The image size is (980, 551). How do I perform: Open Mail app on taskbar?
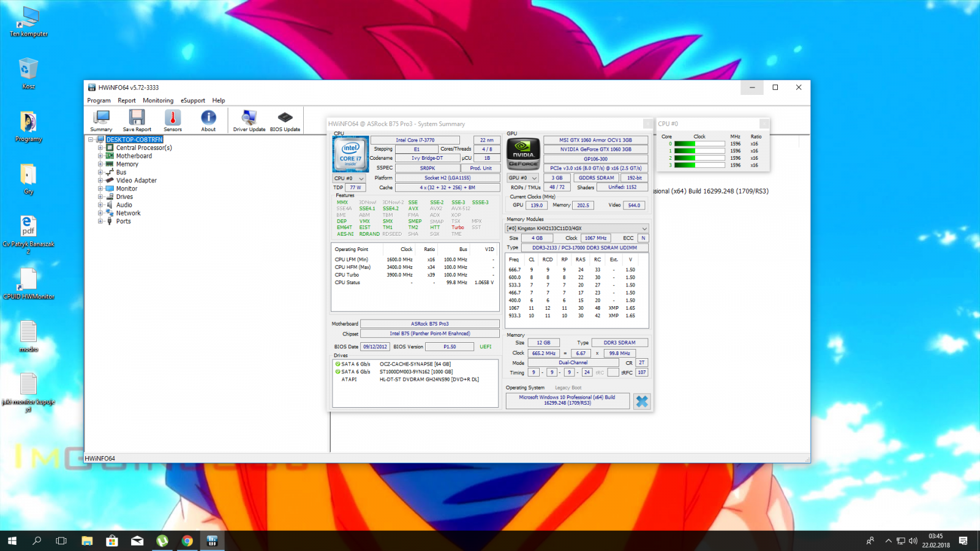(137, 541)
